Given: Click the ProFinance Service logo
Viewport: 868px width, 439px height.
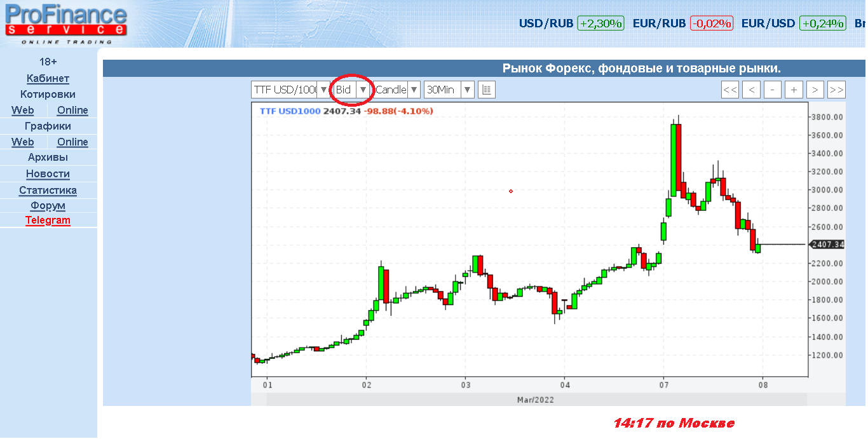Looking at the screenshot, I should tap(66, 24).
